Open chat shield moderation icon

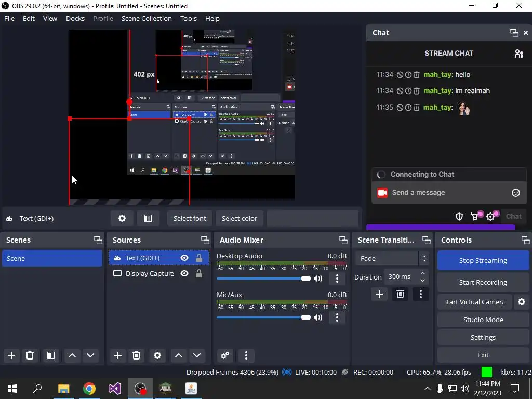tap(459, 217)
